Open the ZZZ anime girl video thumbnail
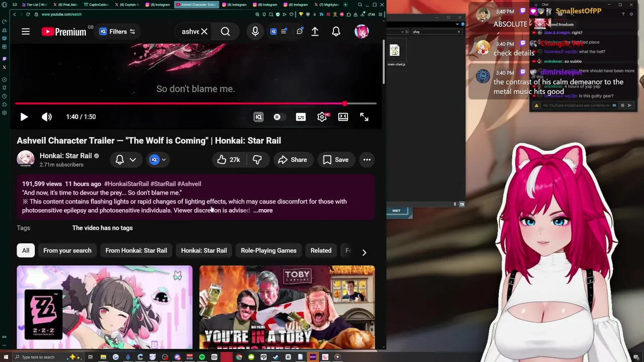644x362 pixels. click(x=105, y=307)
